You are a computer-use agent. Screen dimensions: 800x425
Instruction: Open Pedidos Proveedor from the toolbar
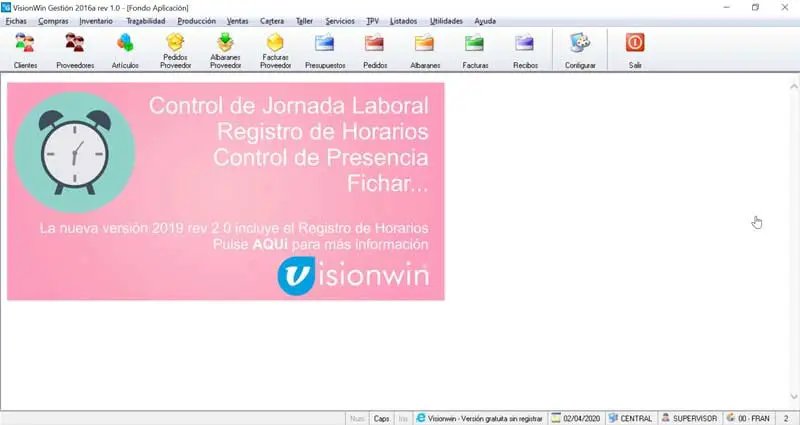pyautogui.click(x=176, y=51)
